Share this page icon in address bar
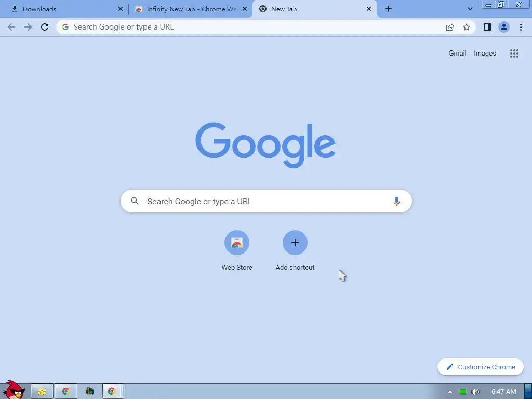The image size is (532, 399). [x=450, y=27]
